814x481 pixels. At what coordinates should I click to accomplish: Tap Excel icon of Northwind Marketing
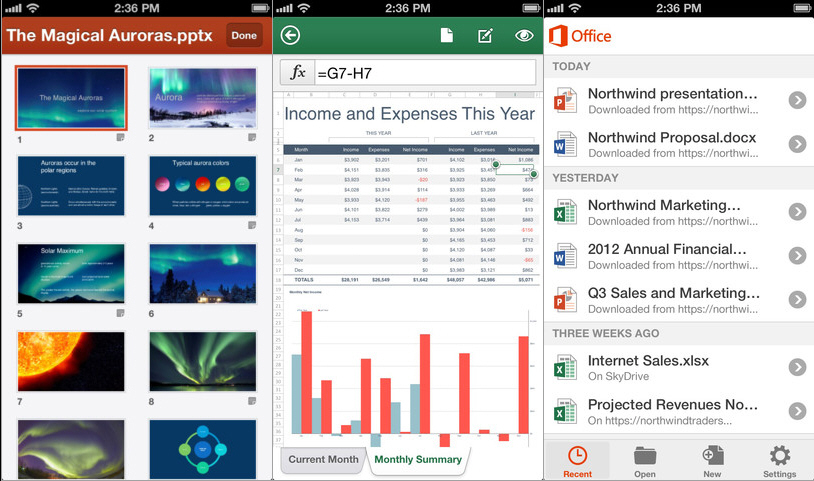[565, 212]
